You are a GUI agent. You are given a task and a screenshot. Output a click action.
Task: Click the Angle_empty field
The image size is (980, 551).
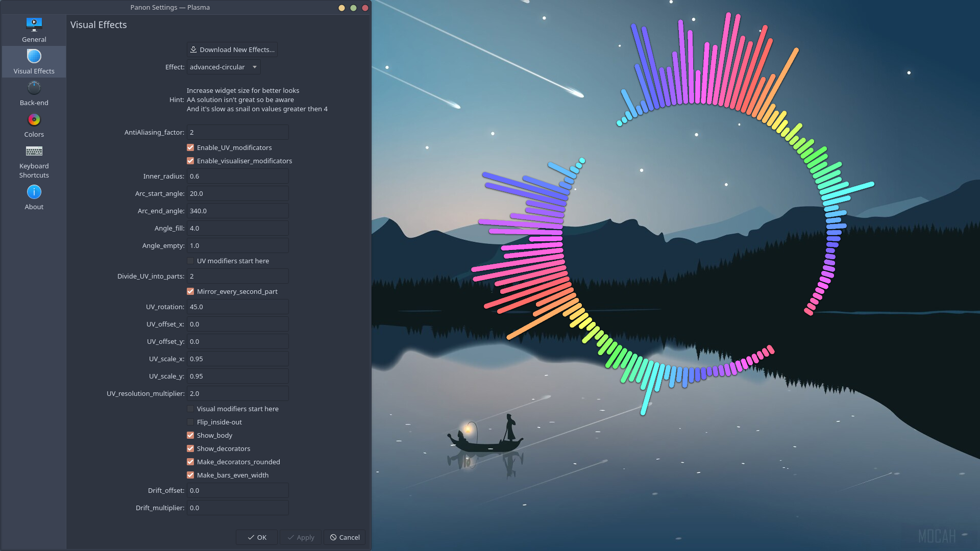point(238,245)
